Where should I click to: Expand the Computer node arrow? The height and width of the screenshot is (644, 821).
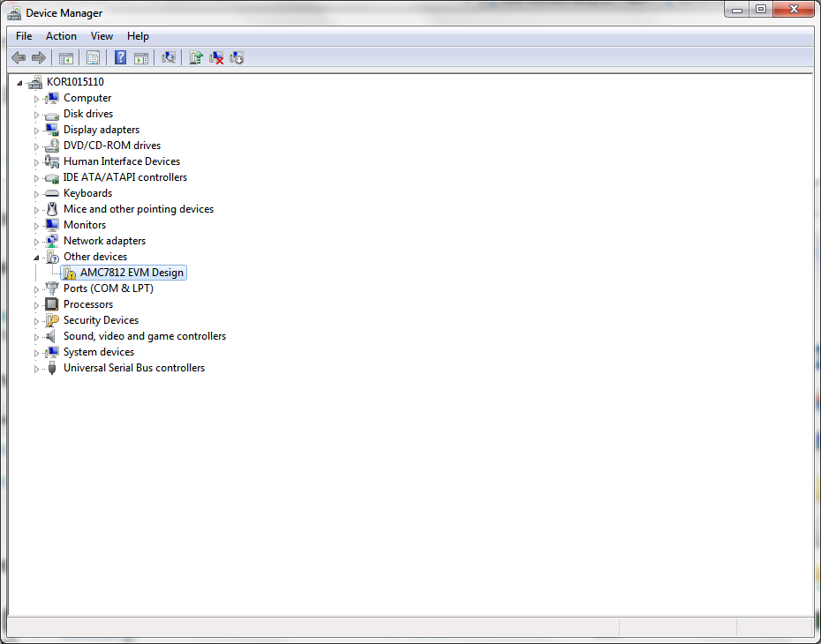pos(36,99)
